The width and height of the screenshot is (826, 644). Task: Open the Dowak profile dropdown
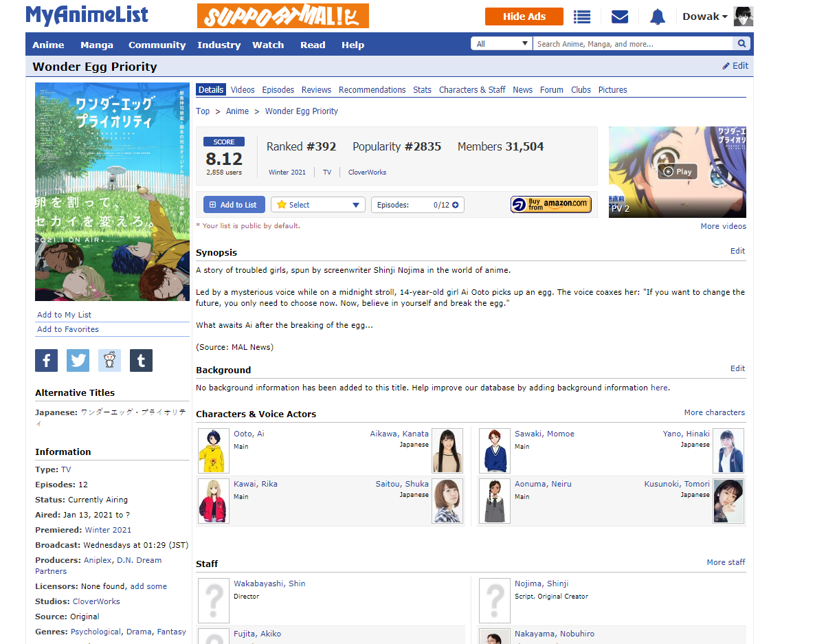point(705,16)
